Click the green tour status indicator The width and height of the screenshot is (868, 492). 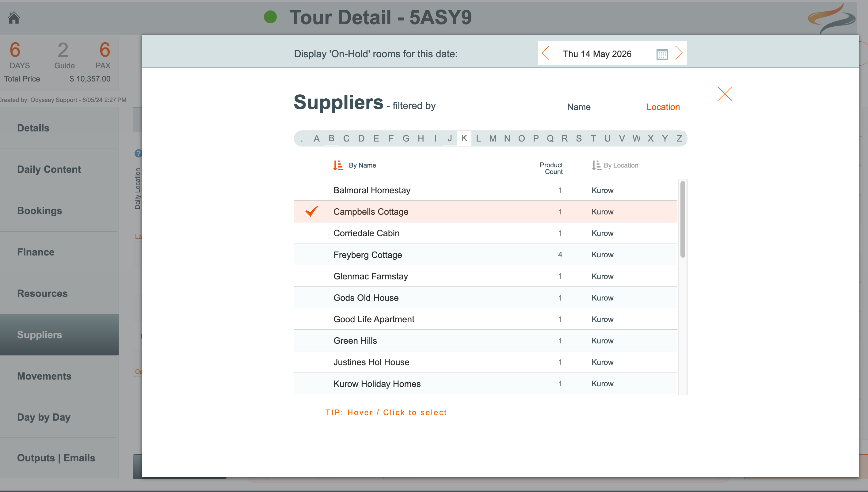(270, 17)
